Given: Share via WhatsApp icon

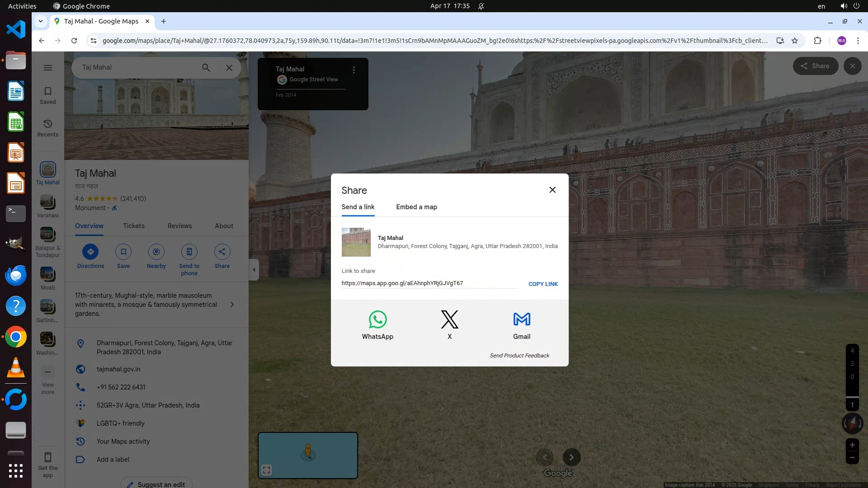Looking at the screenshot, I should pos(377,319).
